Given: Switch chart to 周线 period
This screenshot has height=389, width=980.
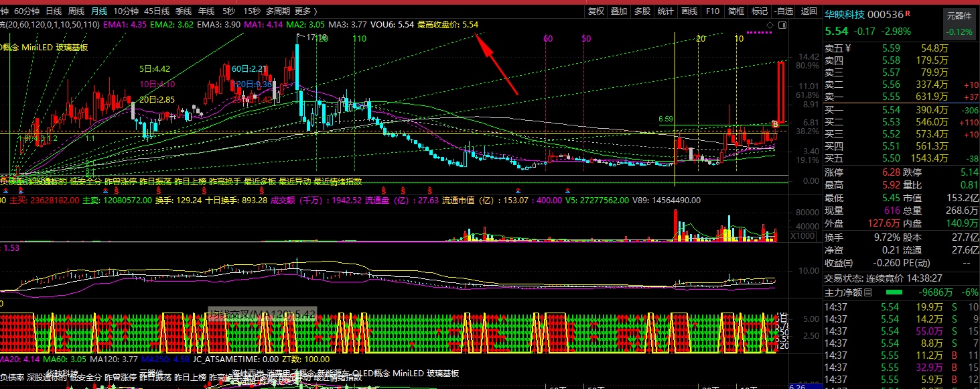Looking at the screenshot, I should pos(76,11).
